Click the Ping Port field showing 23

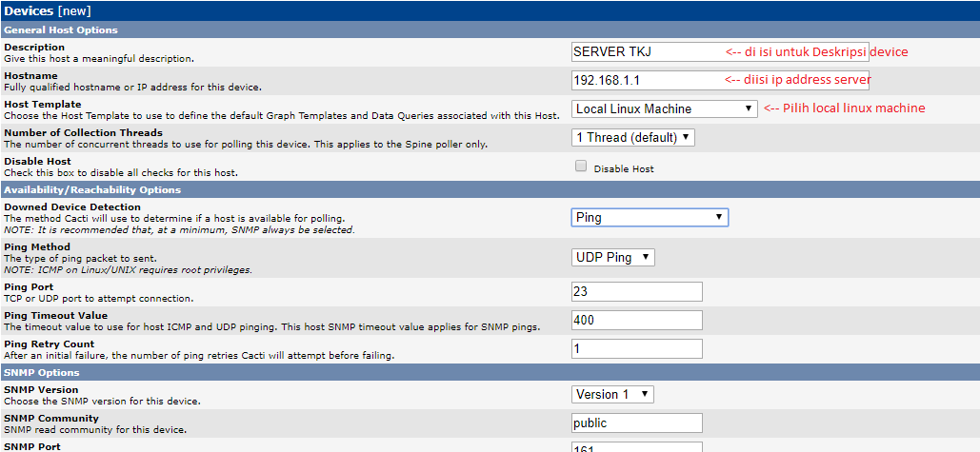click(x=636, y=291)
